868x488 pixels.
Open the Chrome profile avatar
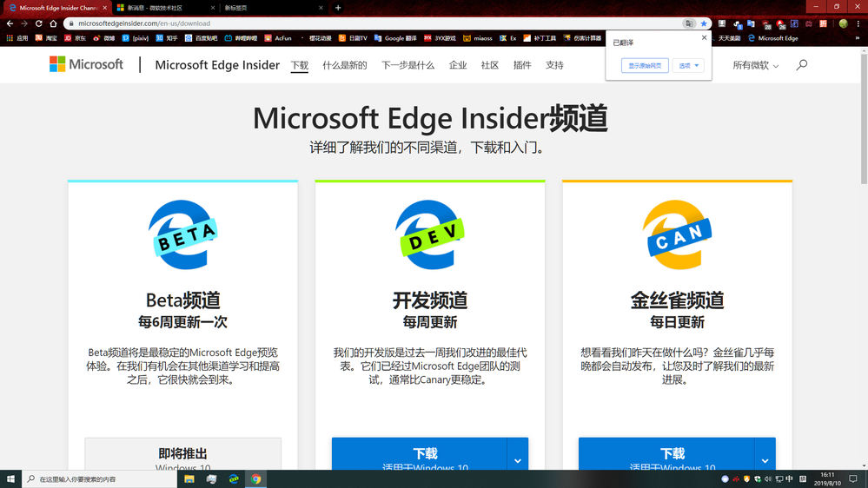[843, 23]
